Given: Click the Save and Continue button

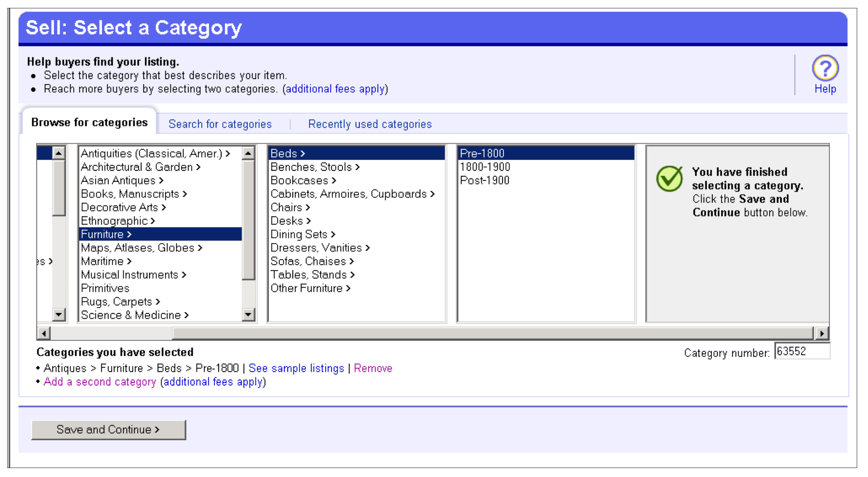Looking at the screenshot, I should point(108,429).
